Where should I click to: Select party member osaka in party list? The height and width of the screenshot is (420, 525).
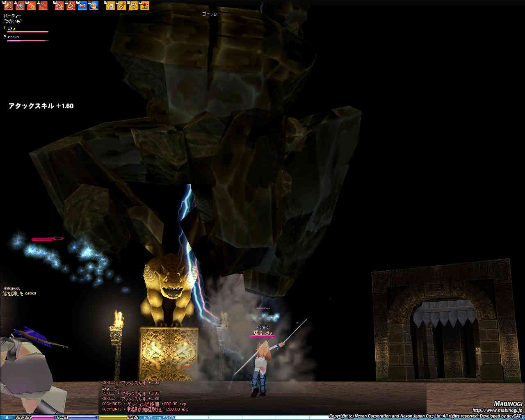(x=13, y=37)
